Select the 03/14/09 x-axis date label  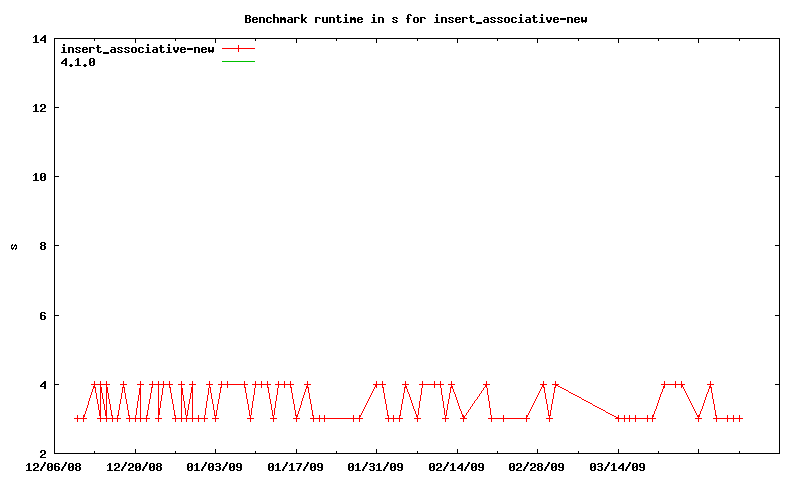click(x=618, y=466)
